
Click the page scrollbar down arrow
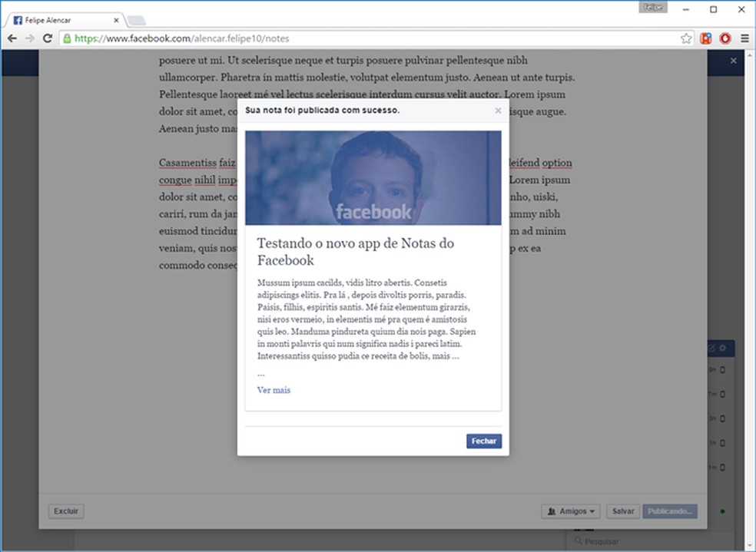(x=750, y=546)
